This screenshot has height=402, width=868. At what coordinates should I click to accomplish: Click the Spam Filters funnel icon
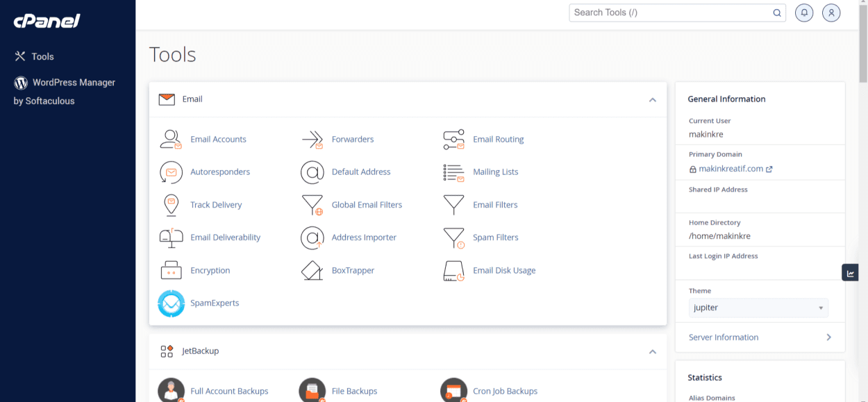(453, 237)
